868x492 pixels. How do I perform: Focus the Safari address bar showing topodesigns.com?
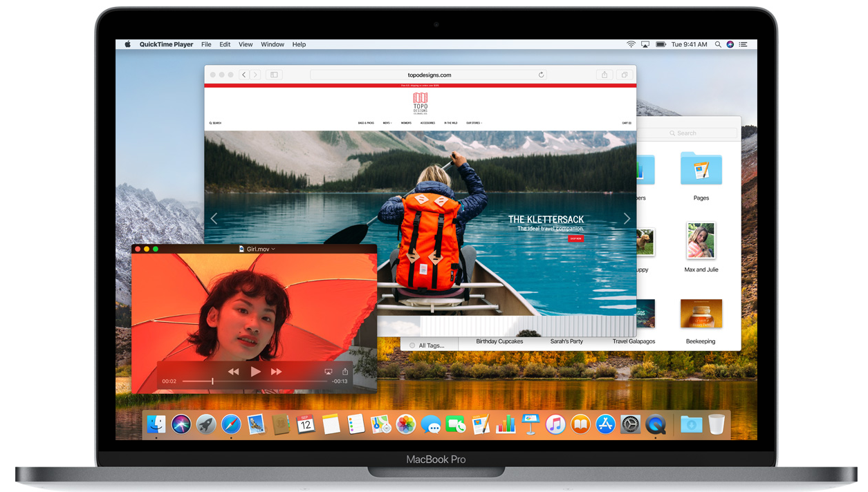click(429, 75)
